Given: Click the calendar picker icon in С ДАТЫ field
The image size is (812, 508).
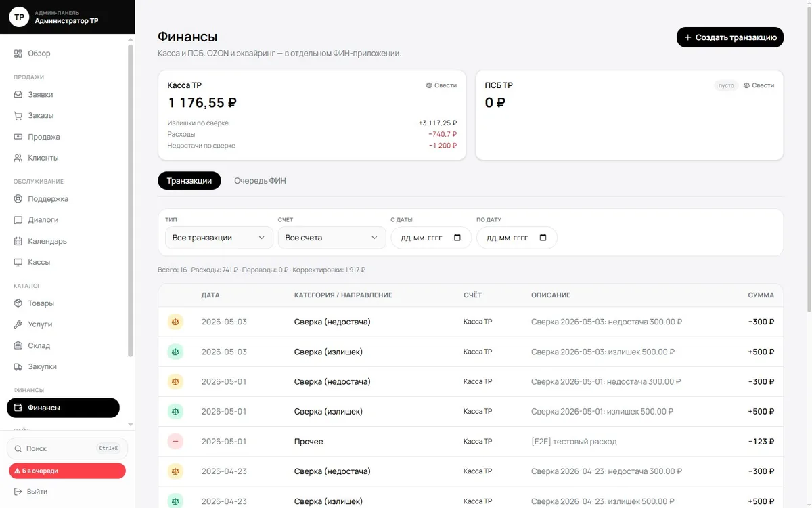Looking at the screenshot, I should pos(457,238).
